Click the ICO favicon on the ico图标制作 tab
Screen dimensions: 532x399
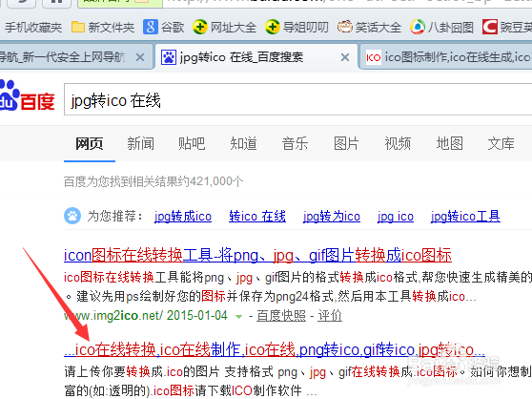click(373, 57)
